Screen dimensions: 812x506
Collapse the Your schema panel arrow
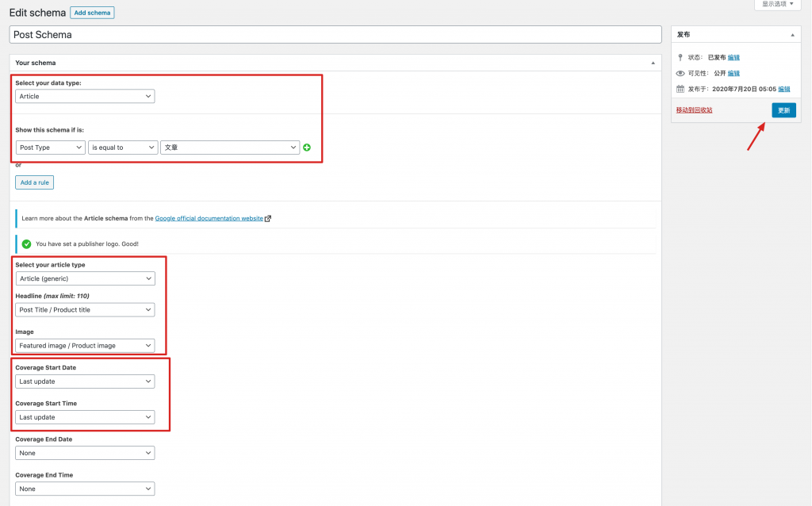pyautogui.click(x=653, y=63)
